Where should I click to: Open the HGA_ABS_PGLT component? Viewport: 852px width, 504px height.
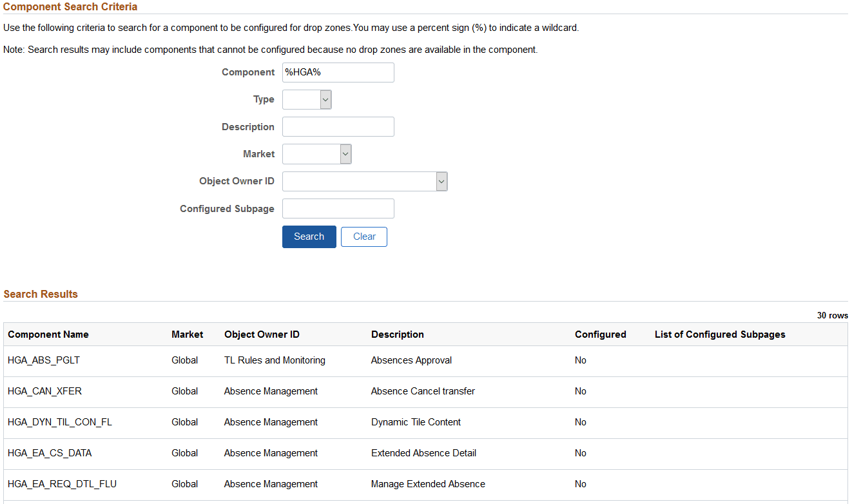point(43,360)
